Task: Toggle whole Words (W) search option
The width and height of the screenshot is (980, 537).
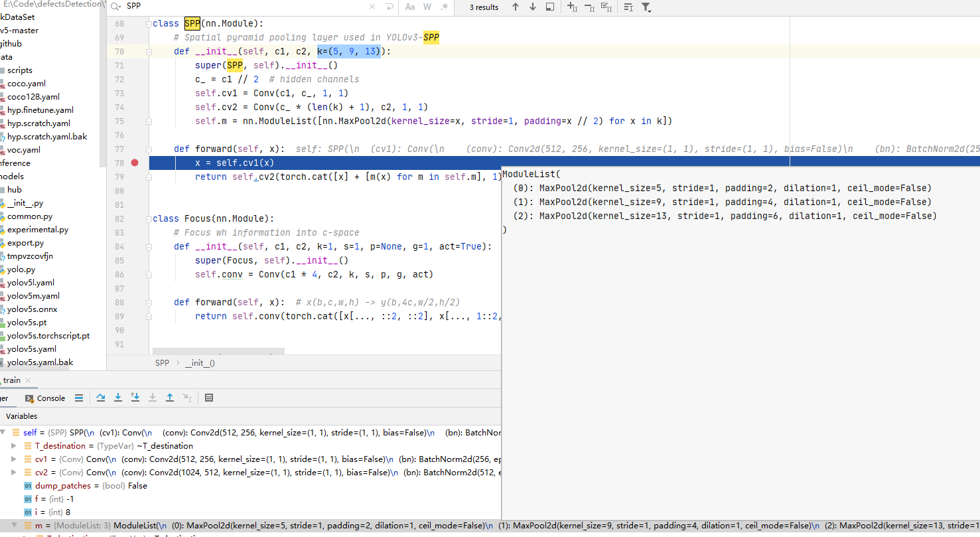Action: click(427, 7)
